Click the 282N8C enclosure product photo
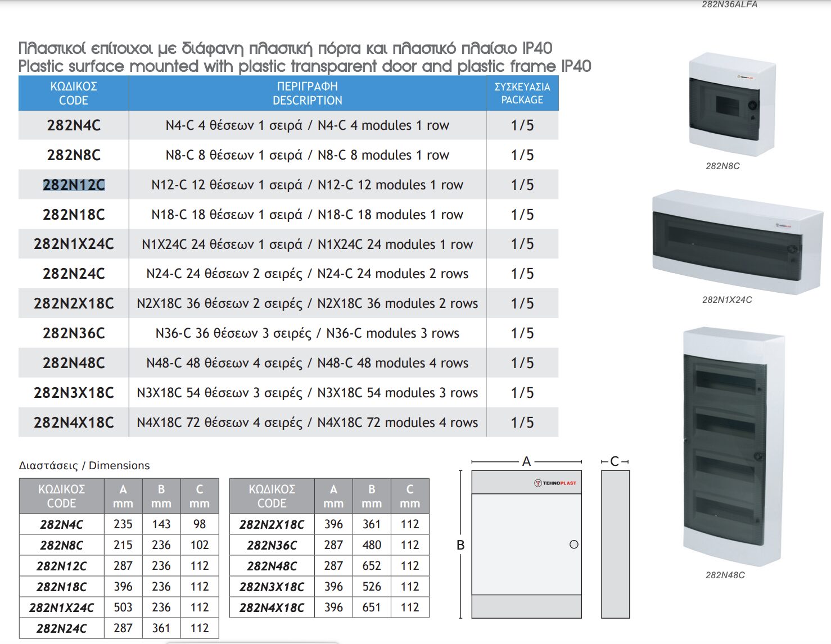The height and width of the screenshot is (644, 831). (x=731, y=105)
